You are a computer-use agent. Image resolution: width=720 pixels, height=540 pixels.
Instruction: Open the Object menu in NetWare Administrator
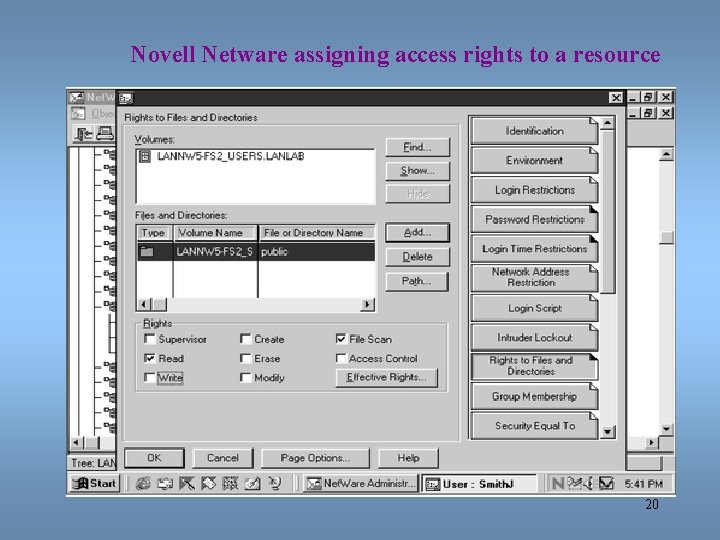[x=102, y=113]
